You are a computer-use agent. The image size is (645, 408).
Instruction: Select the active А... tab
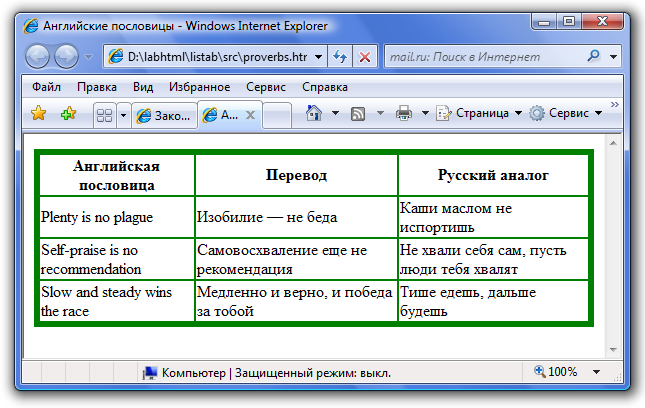(x=230, y=115)
